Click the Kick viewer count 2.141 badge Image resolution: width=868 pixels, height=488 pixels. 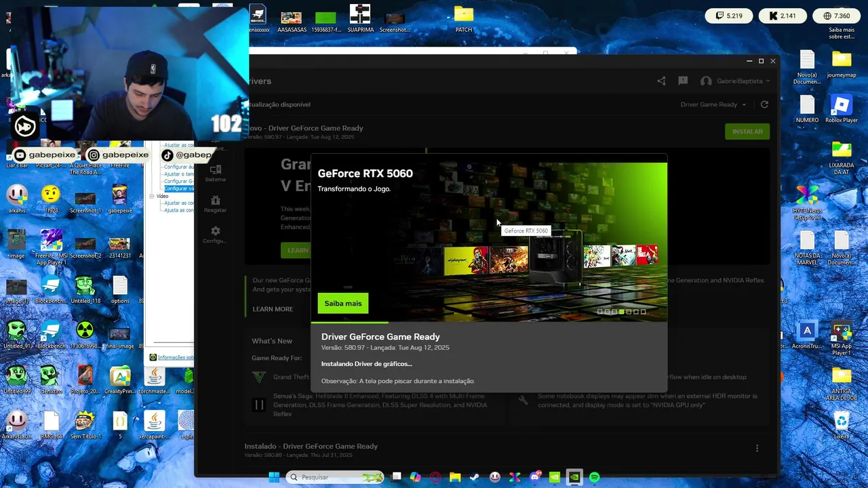pos(782,16)
